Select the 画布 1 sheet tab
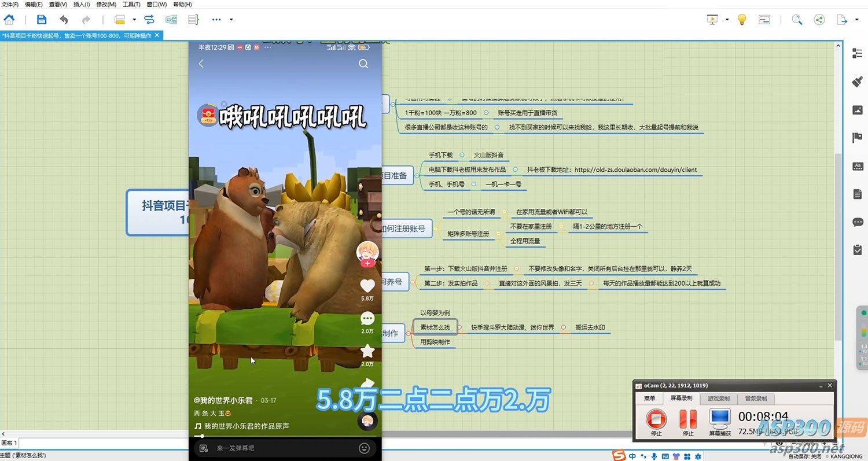Viewport: 868px width, 461px height. 9,443
